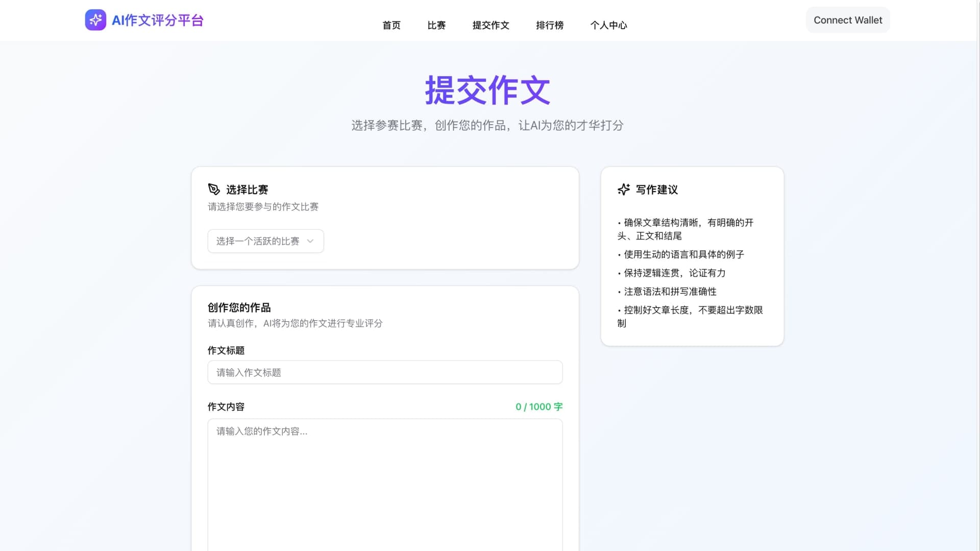Click the 写作建议 tips panel

[692, 255]
